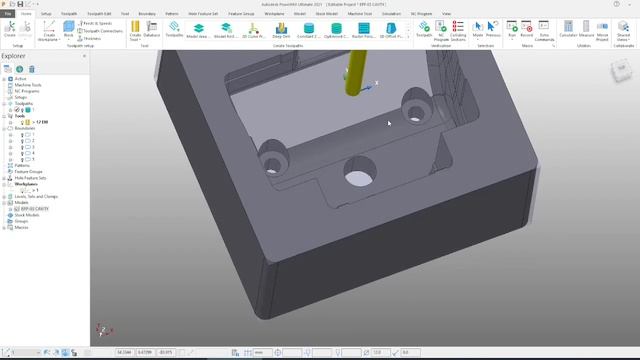Choose the Optimised Constant Z strategy
Viewport: 640px width, 360px height.
pos(336,31)
